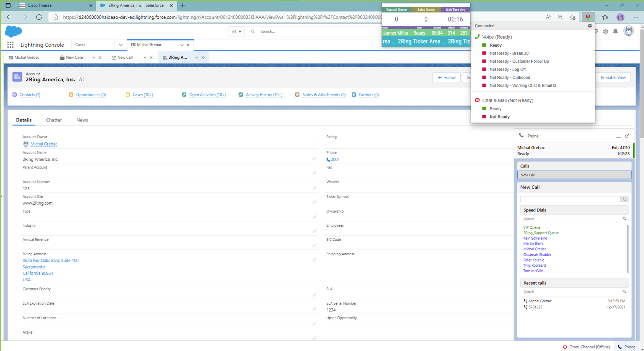Open the search scope All dropdown

(x=236, y=31)
